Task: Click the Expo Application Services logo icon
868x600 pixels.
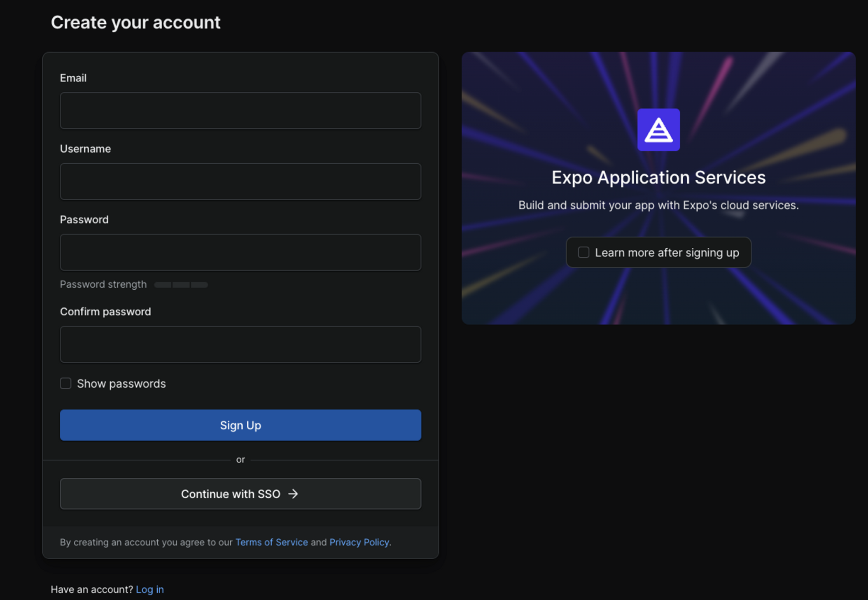Action: [658, 130]
